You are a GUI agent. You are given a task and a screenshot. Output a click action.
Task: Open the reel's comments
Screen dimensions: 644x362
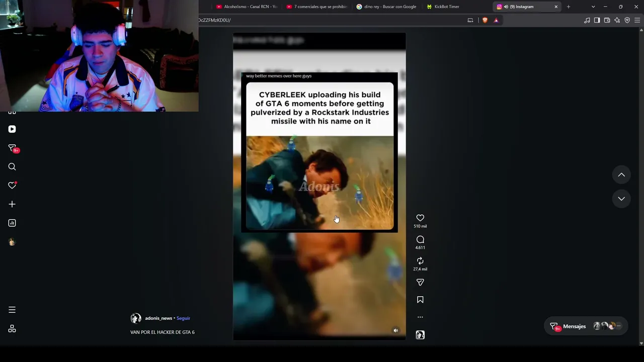click(420, 239)
